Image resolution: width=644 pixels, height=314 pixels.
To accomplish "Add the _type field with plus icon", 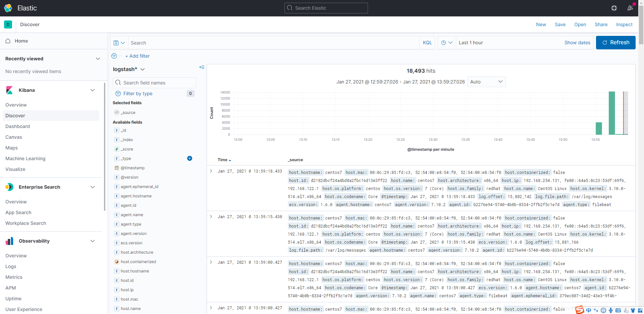I will coord(190,158).
